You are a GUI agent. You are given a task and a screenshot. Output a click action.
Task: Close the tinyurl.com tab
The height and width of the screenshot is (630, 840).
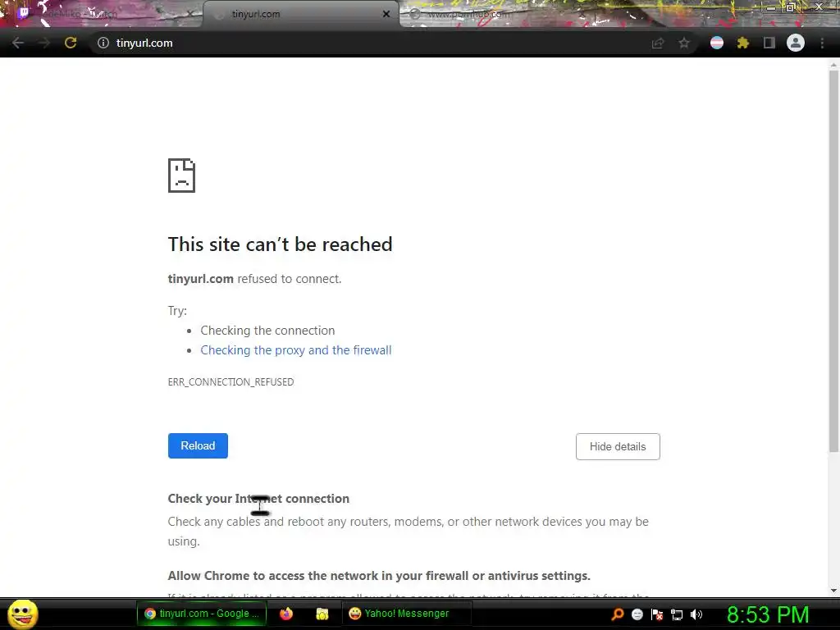tap(386, 14)
